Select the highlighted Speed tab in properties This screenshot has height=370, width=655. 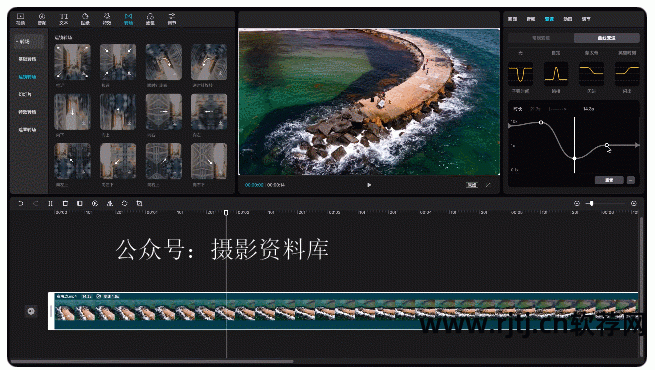tap(549, 19)
